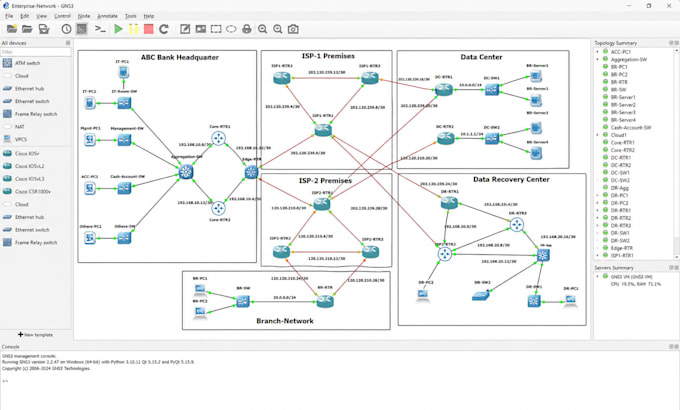Toggle show interface labels icon
Image resolution: width=680 pixels, height=410 pixels.
click(x=82, y=29)
